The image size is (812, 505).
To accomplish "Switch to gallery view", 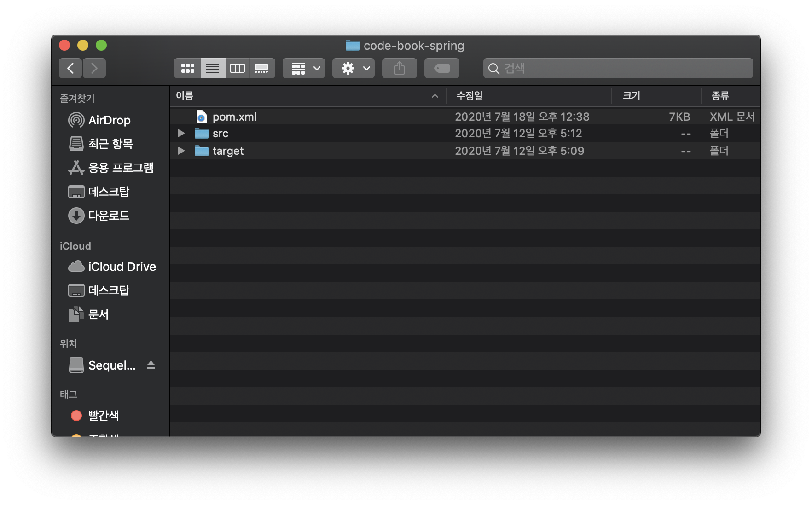I will [x=262, y=68].
